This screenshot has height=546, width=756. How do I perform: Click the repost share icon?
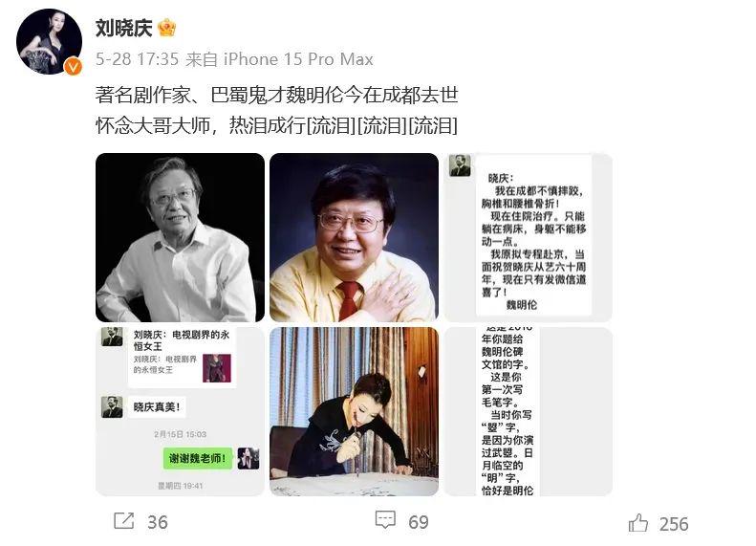coord(124,521)
